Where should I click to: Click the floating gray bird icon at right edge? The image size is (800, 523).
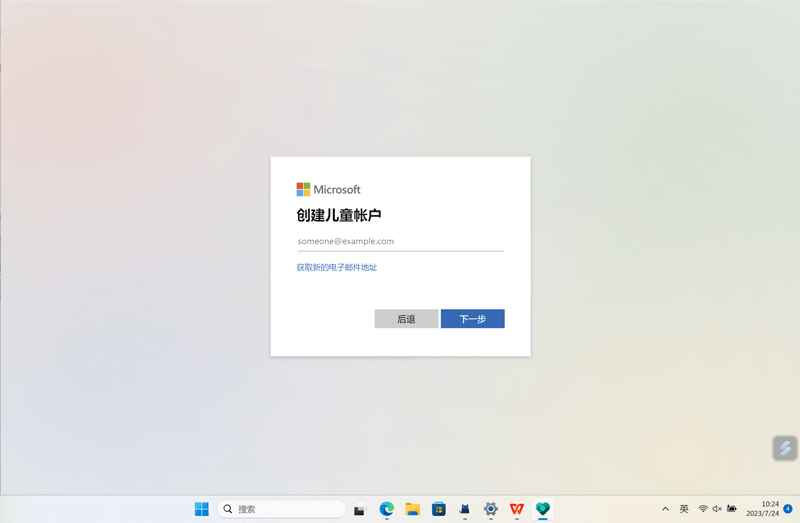[x=785, y=449]
